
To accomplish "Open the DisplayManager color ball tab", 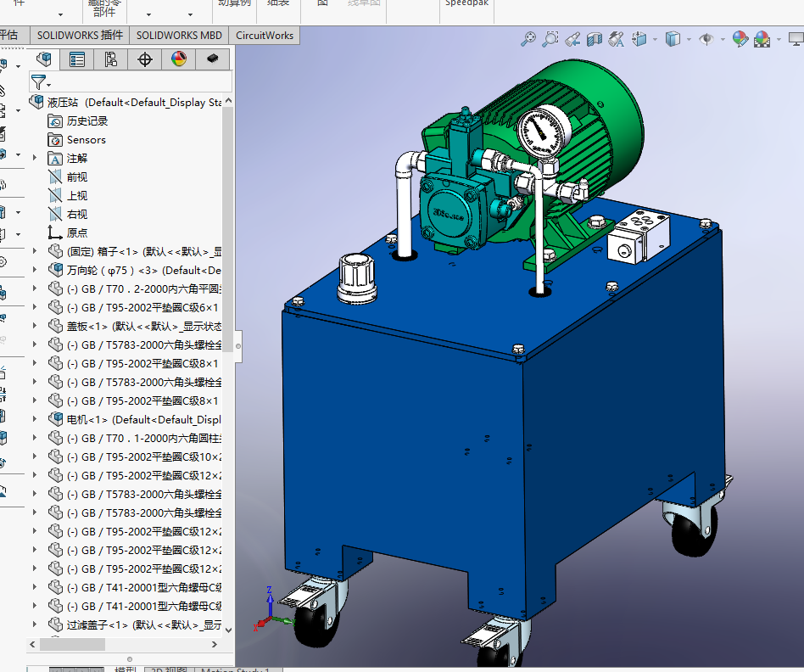I will (178, 59).
